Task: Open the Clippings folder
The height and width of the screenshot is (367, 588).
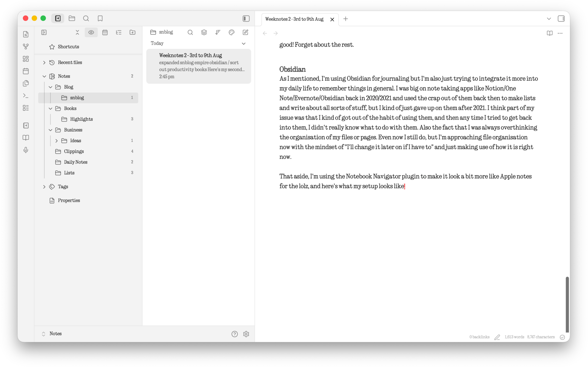Action: (x=88, y=151)
